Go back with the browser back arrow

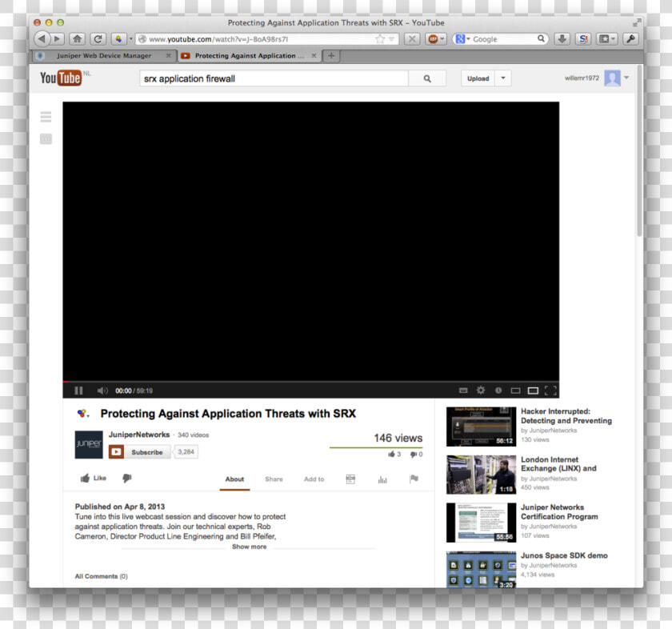tap(42, 39)
